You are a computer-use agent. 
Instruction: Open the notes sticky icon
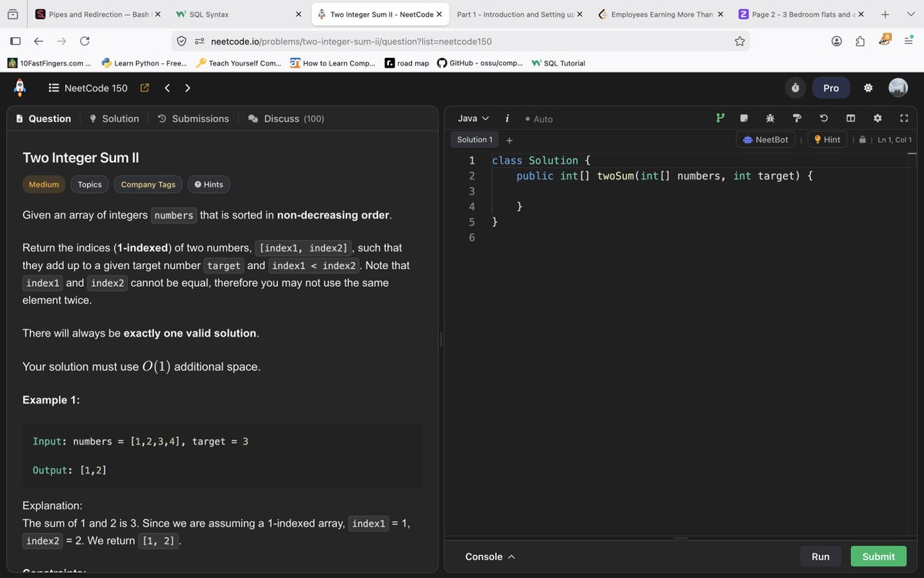[x=744, y=118]
